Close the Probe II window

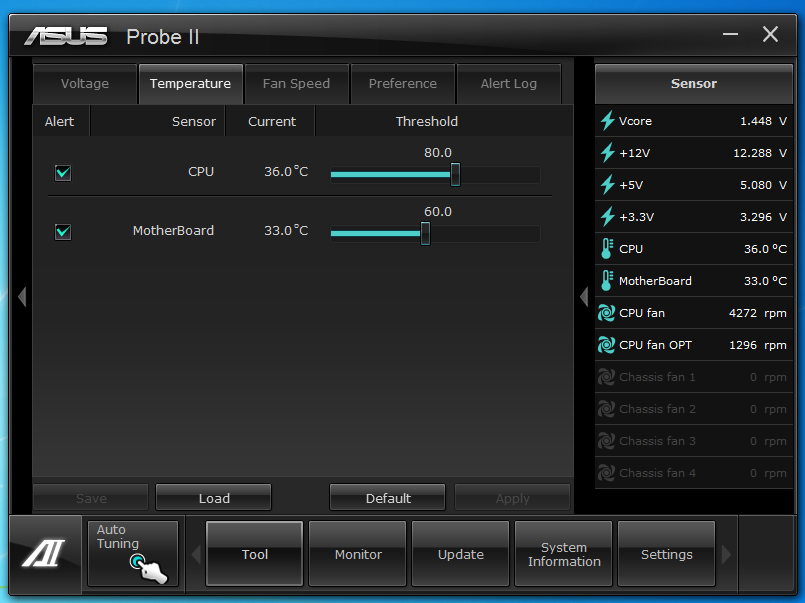770,34
